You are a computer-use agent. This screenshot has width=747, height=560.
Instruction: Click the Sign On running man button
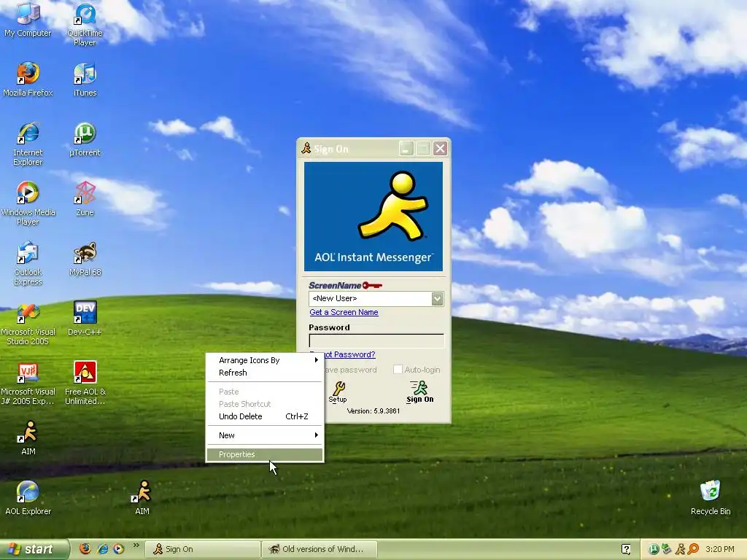coord(419,392)
